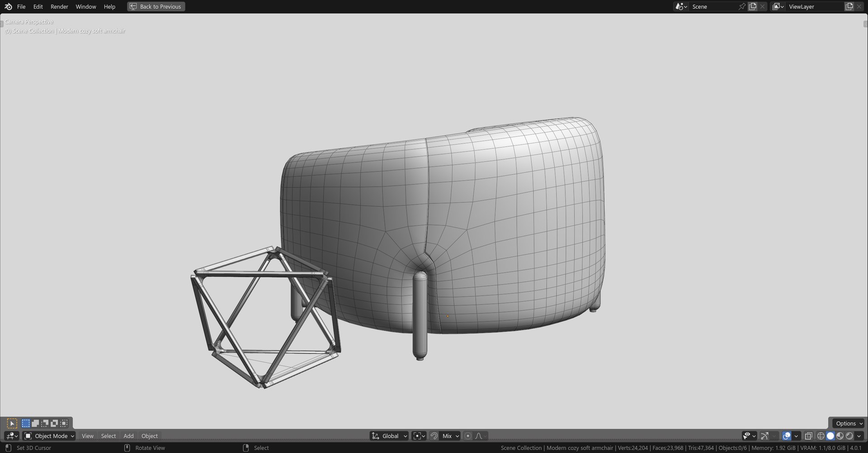
Task: Switch to wireframe viewport shading
Action: pyautogui.click(x=821, y=436)
